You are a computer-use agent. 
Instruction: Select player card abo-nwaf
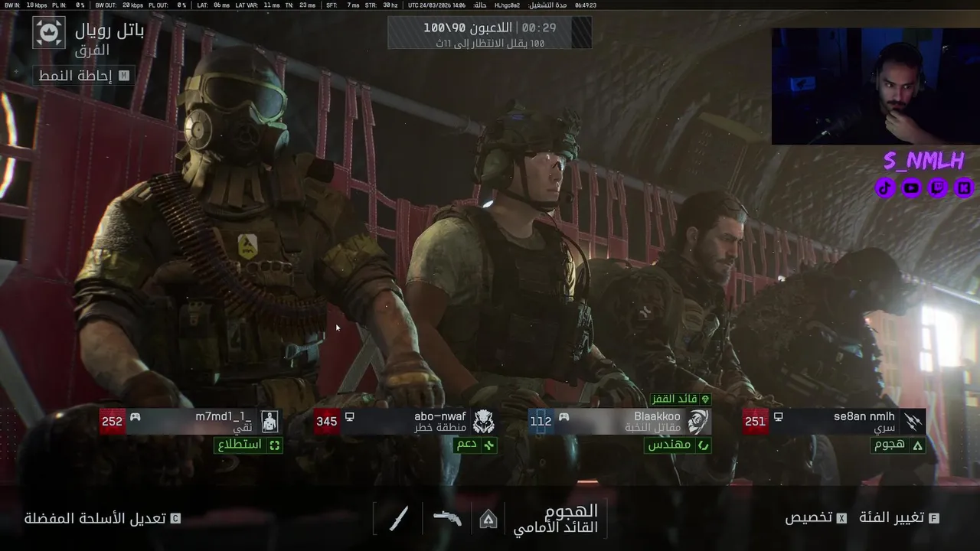[405, 422]
